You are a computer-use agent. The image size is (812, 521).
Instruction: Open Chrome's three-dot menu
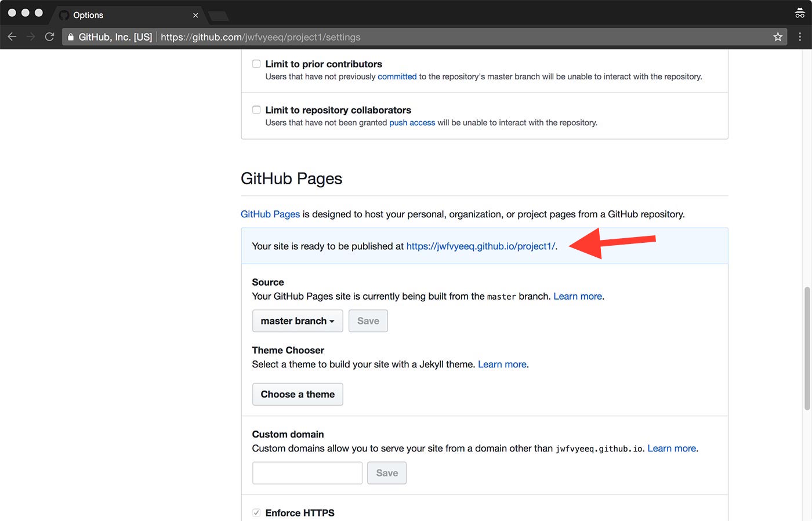point(800,37)
